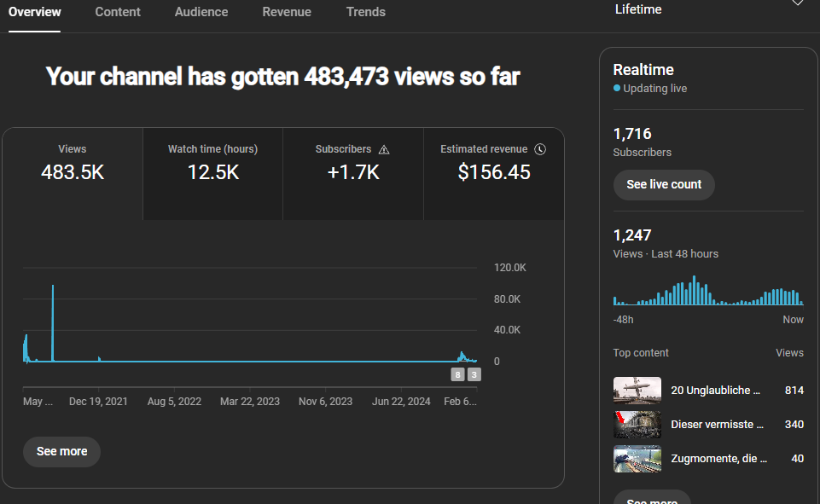Select the Overview tab
The height and width of the screenshot is (504, 820).
point(34,12)
